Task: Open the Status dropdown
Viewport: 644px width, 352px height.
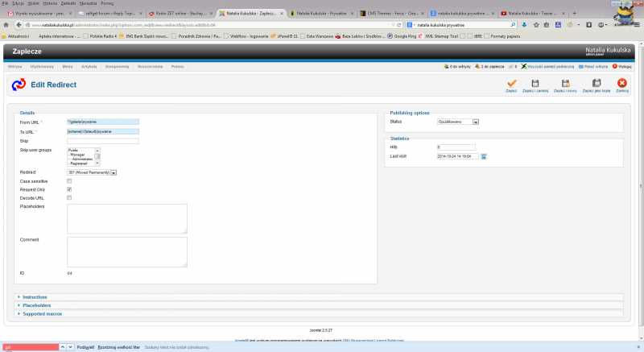Action: click(458, 122)
